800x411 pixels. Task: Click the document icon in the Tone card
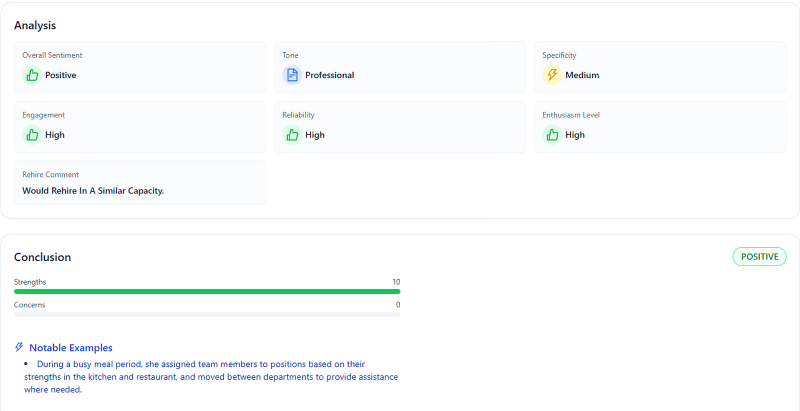pos(292,75)
